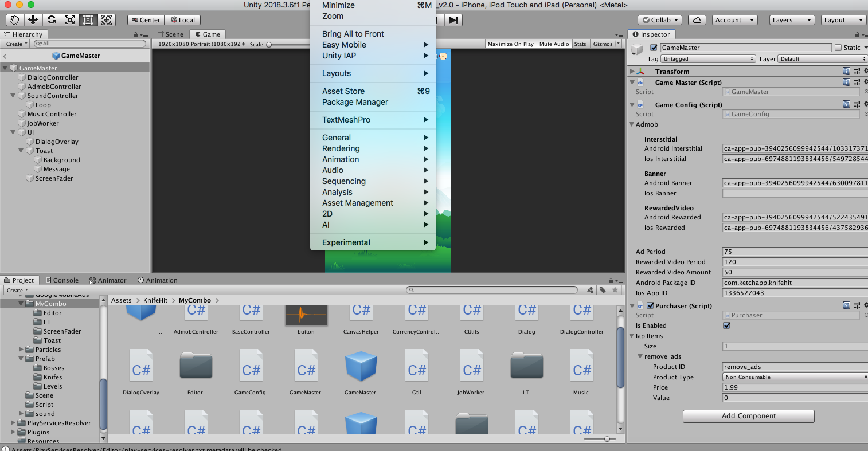Screen dimensions: 868x451
Task: Click the Center pivot button
Action: click(x=145, y=19)
